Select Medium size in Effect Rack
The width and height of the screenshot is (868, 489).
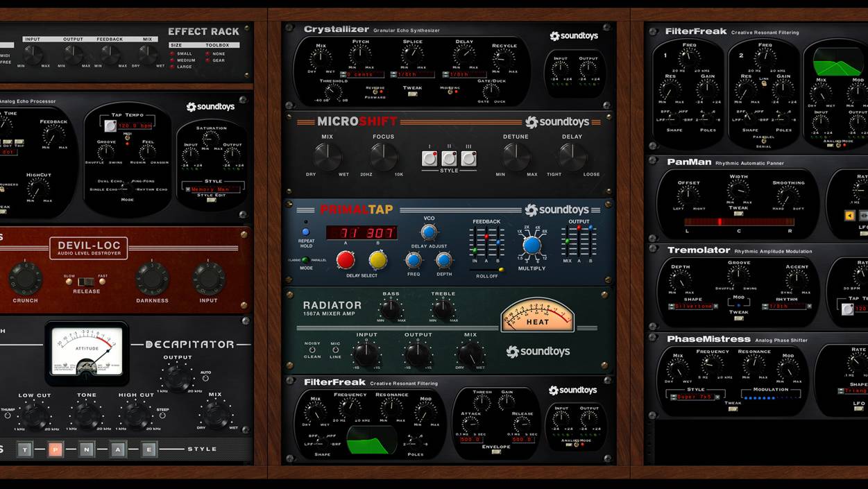point(173,60)
